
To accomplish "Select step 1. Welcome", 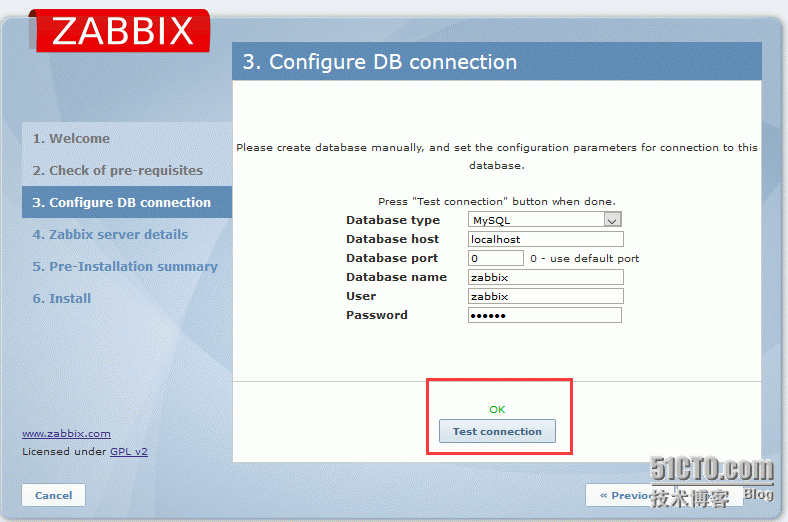I will pos(71,139).
